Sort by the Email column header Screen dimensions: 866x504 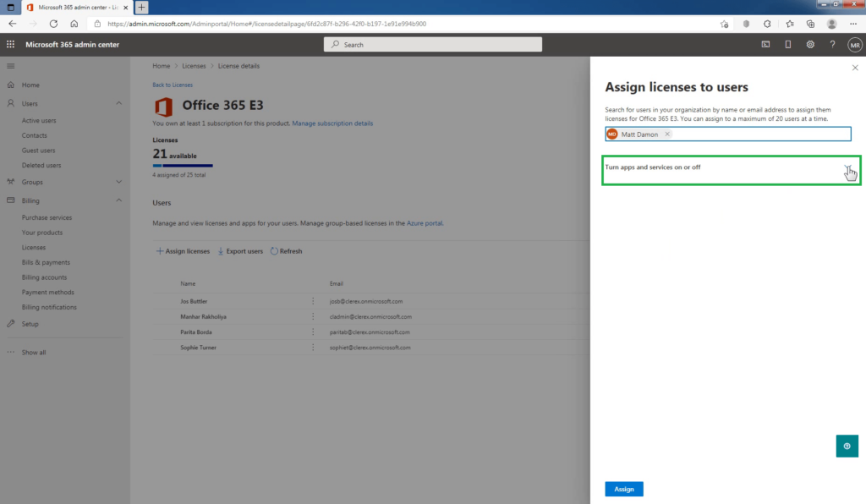[337, 284]
